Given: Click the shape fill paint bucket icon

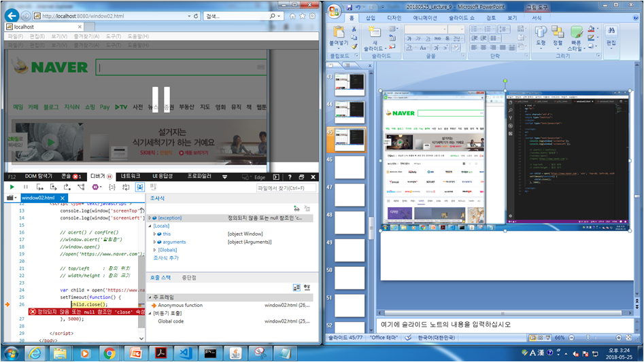Looking at the screenshot, I should click(x=592, y=29).
